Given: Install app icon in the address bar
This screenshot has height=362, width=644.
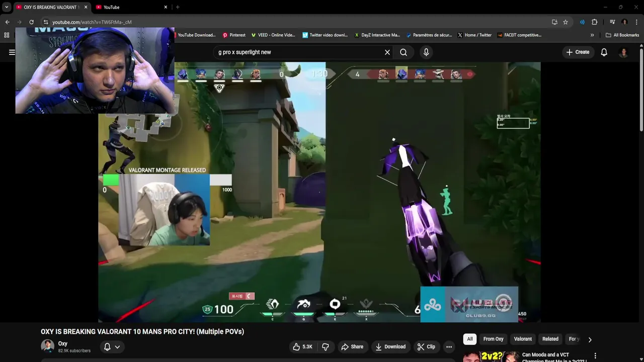Looking at the screenshot, I should pyautogui.click(x=554, y=22).
